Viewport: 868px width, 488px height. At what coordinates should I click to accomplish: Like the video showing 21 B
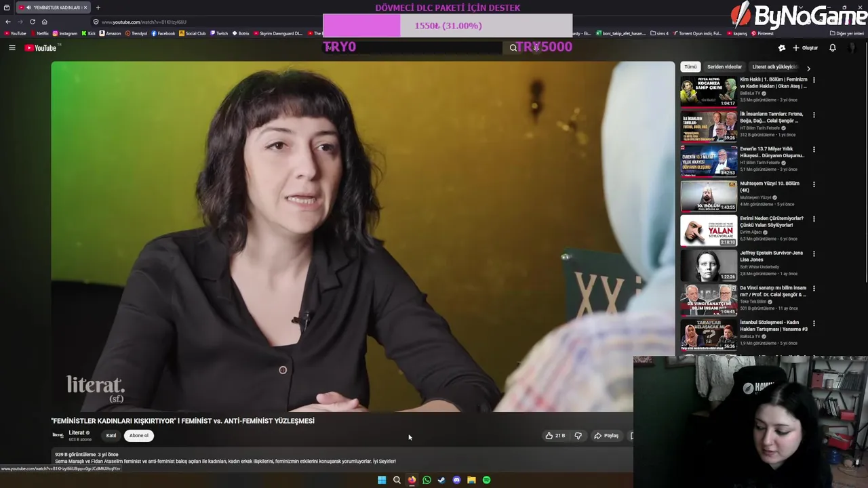click(555, 436)
